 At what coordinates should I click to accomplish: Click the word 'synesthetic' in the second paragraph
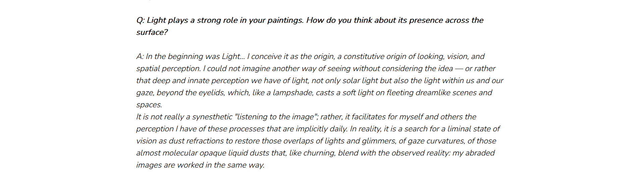pyautogui.click(x=212, y=117)
